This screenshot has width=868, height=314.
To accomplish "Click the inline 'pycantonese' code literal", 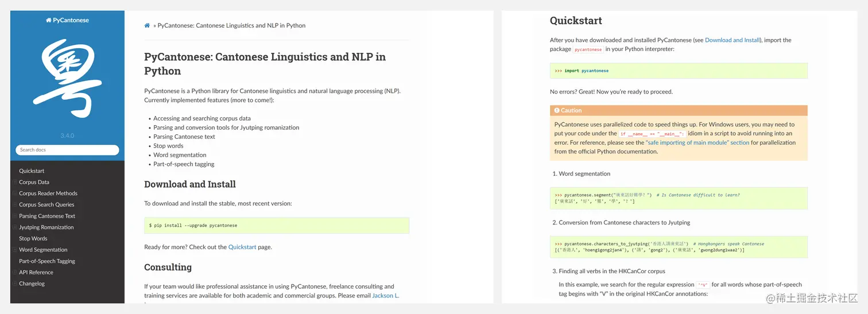I will [588, 49].
